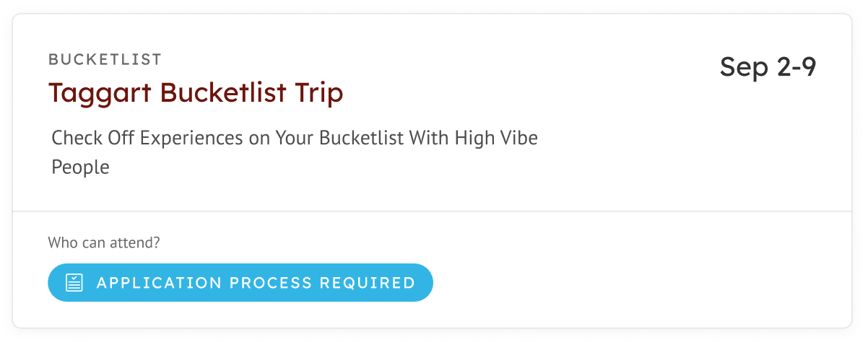Click 'Your Bucketlist With' in the description

tap(363, 138)
